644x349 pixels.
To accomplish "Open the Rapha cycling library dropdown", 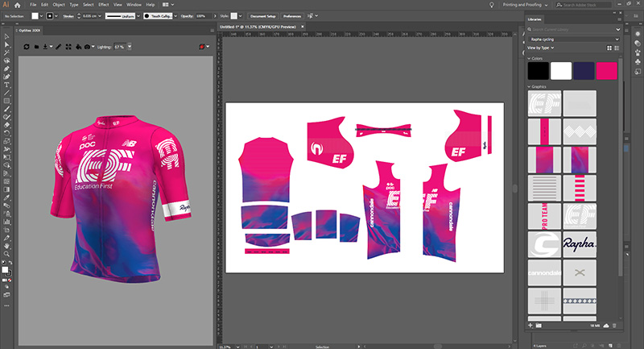I will pos(572,39).
